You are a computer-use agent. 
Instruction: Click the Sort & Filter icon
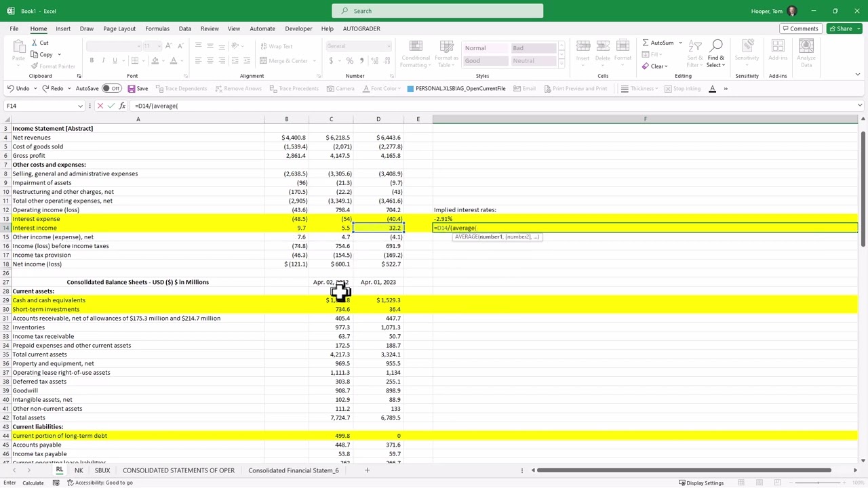pyautogui.click(x=695, y=54)
